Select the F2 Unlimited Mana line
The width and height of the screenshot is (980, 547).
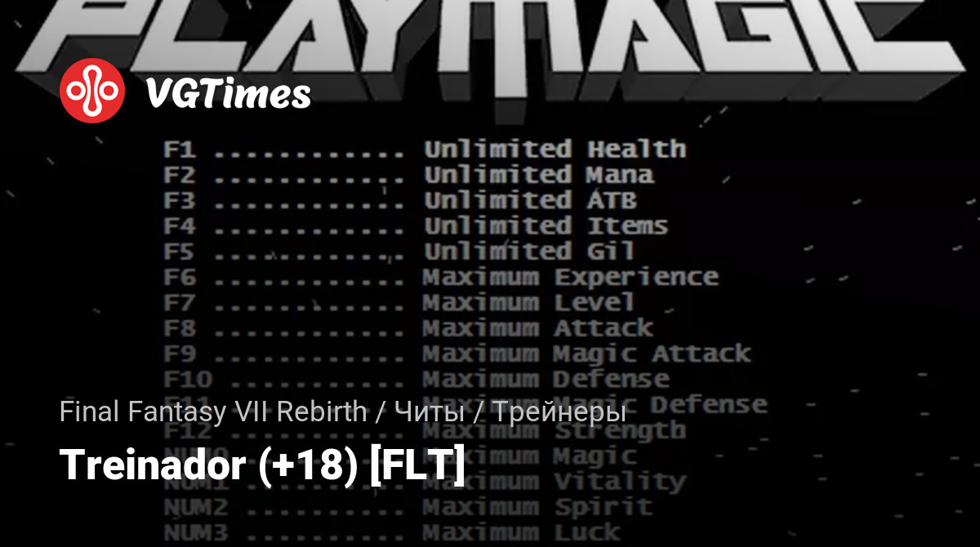point(408,175)
